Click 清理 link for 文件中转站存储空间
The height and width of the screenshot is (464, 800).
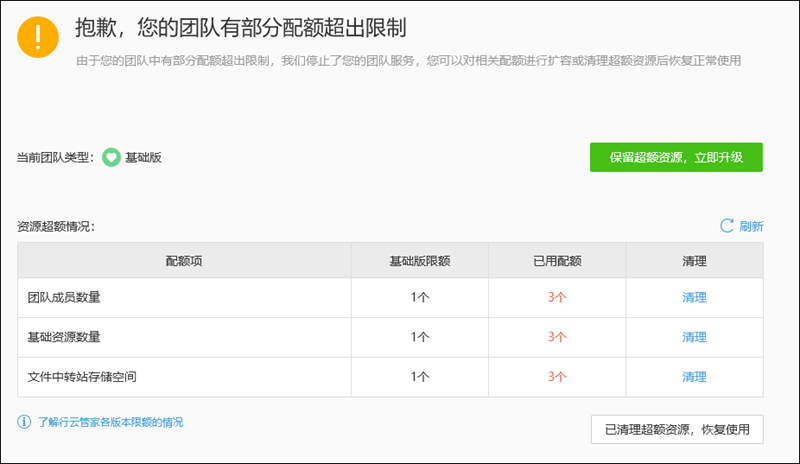pyautogui.click(x=694, y=377)
